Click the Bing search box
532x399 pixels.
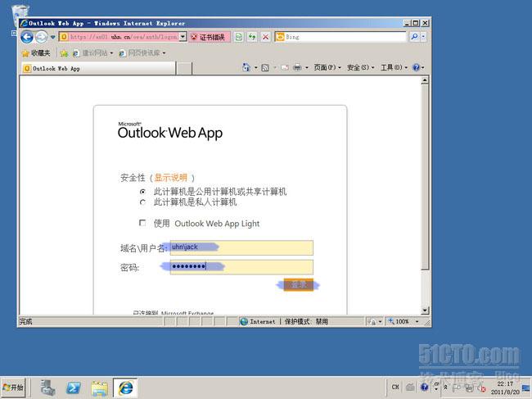pos(340,37)
